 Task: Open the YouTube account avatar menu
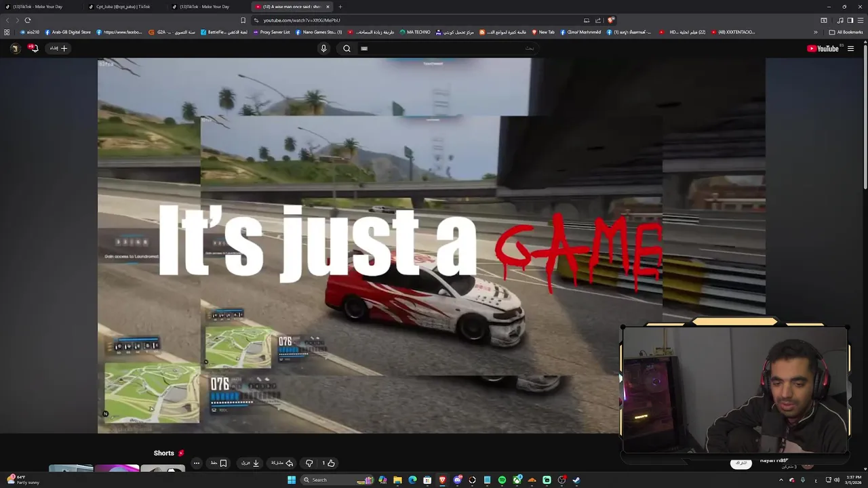[15, 48]
